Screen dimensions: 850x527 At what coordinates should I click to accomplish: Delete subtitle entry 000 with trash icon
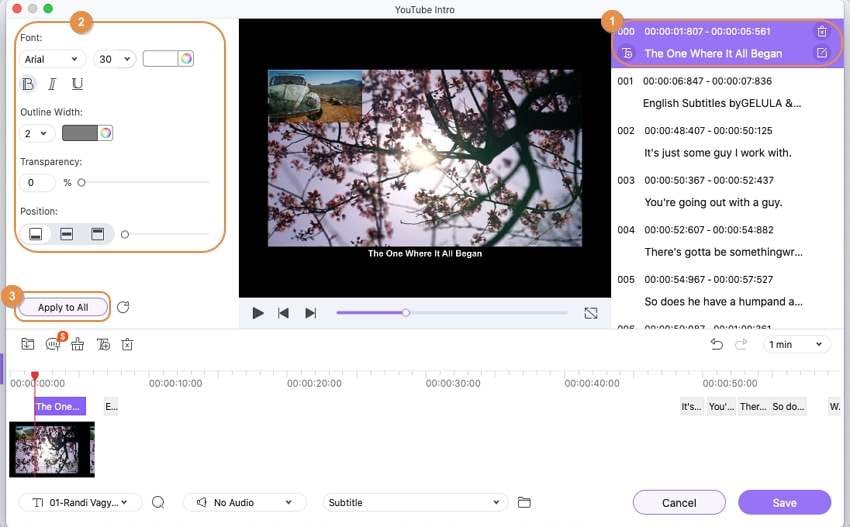822,31
